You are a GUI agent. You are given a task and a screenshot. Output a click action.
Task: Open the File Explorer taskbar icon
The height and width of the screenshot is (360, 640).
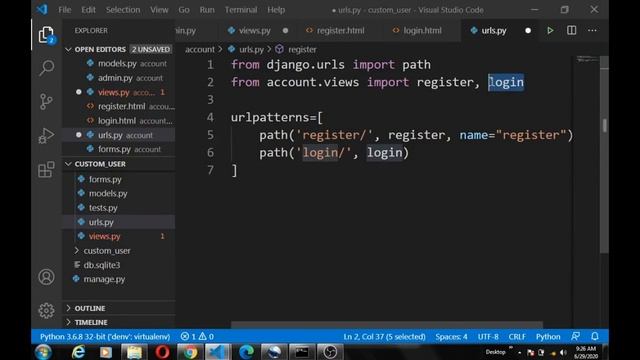[134, 352]
